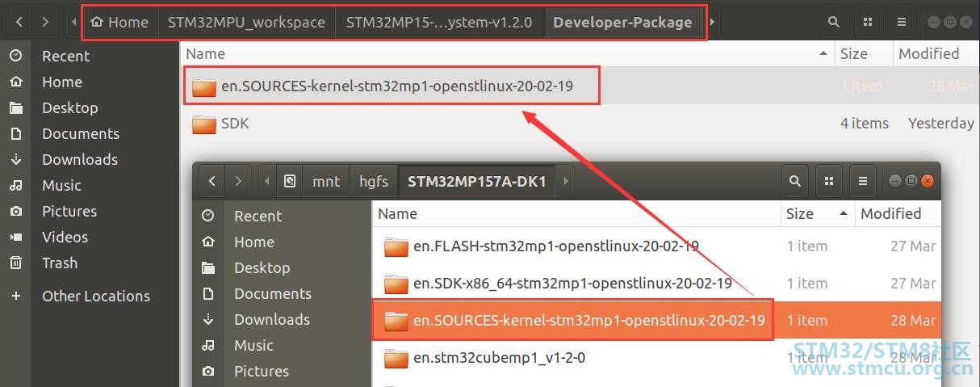
Task: Click Videos camera icon in back sidebar
Action: click(15, 237)
